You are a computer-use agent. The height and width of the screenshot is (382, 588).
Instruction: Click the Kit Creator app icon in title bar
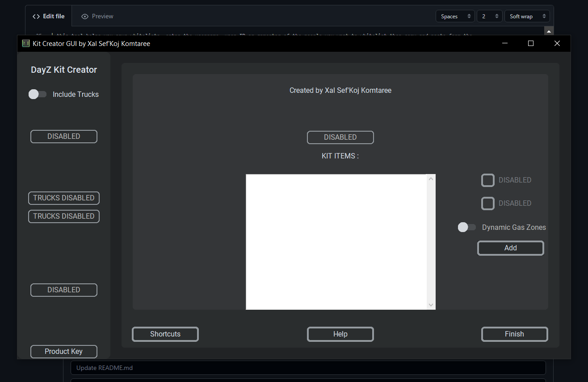pyautogui.click(x=26, y=43)
